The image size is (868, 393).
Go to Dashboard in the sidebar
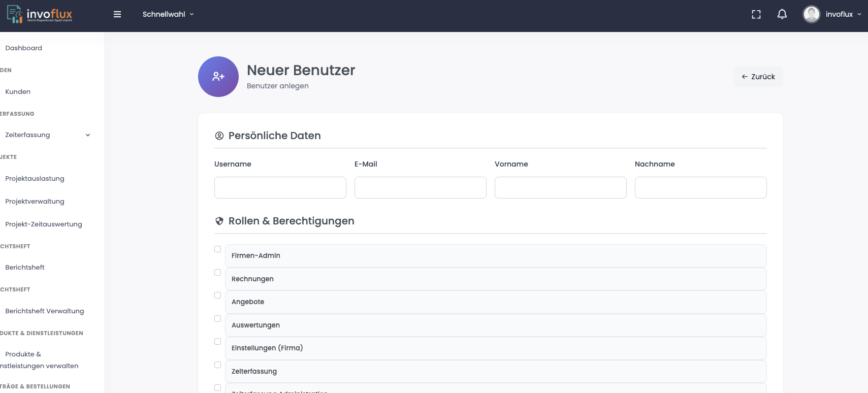click(24, 48)
